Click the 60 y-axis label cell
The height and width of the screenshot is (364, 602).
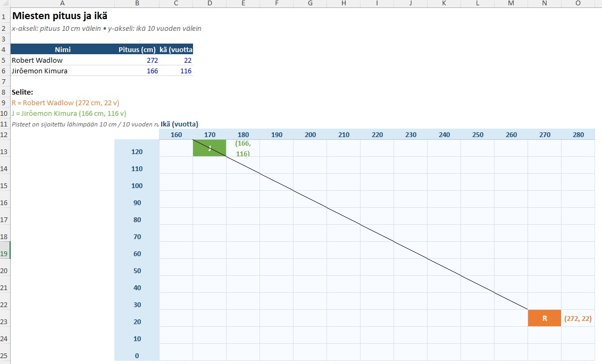[137, 254]
